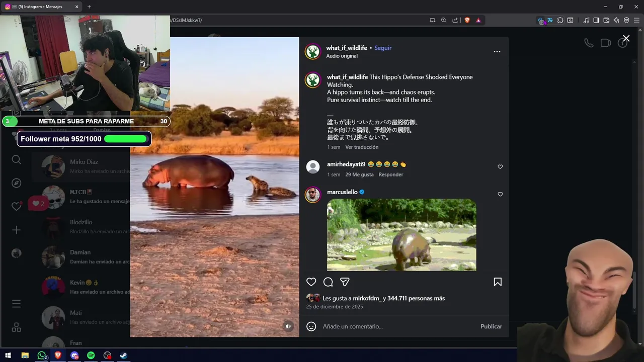Click Audio original under the username
Viewport: 644px width, 362px height.
tap(342, 56)
